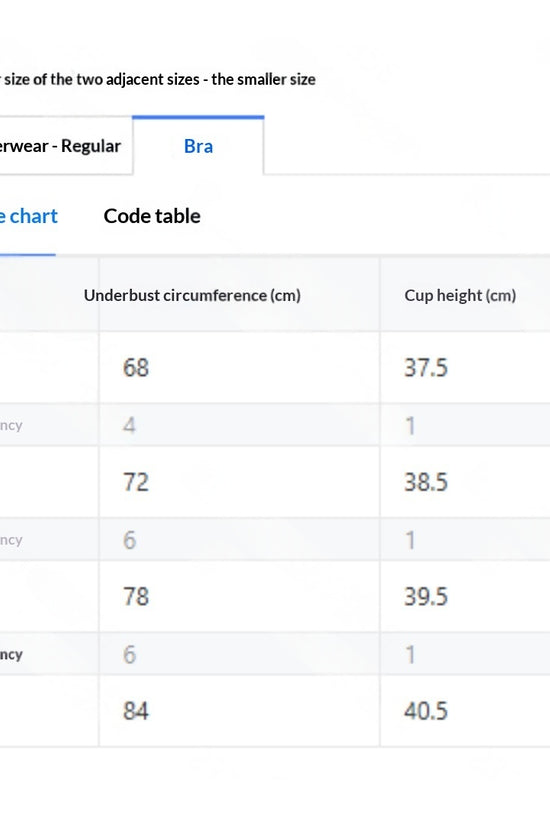
Task: Click the 84 underbust circumference value
Action: 136,711
